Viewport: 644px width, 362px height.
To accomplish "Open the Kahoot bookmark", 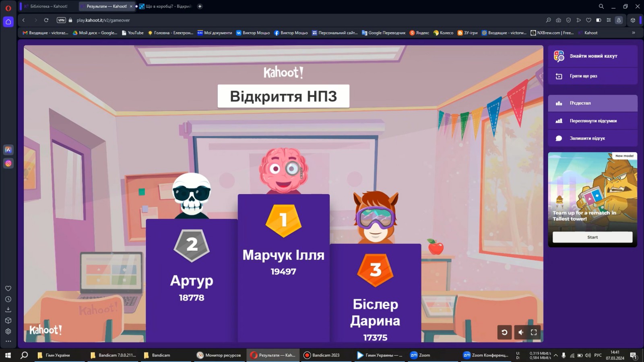I will pos(588,33).
